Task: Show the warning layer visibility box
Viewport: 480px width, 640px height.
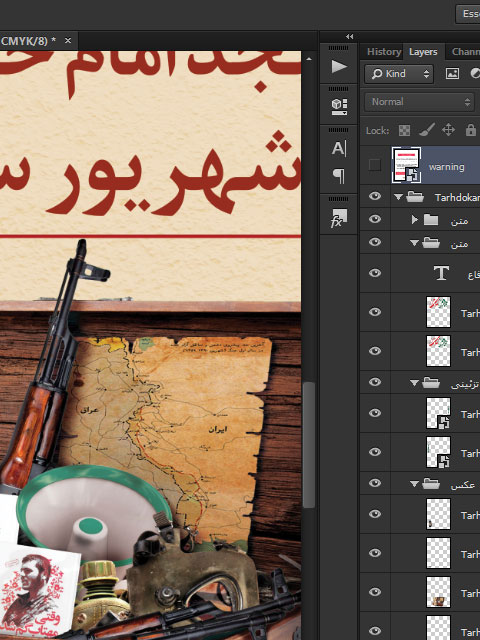Action: [x=375, y=165]
